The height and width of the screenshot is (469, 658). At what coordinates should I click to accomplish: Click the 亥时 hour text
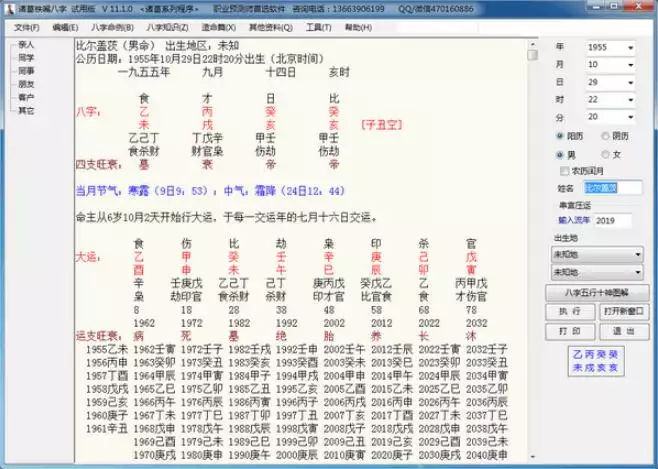coord(339,72)
